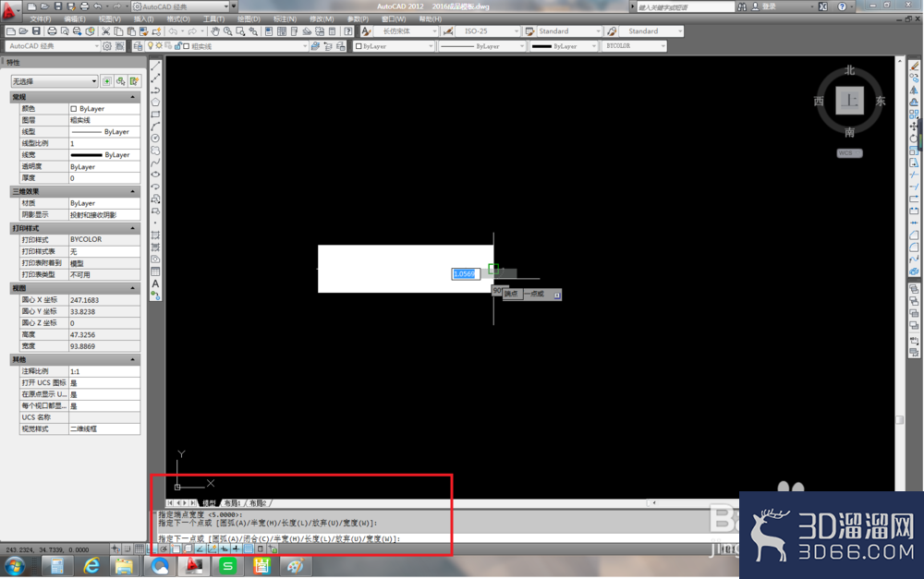Click the 登录 sign-in button
The image size is (924, 579).
pyautogui.click(x=764, y=6)
